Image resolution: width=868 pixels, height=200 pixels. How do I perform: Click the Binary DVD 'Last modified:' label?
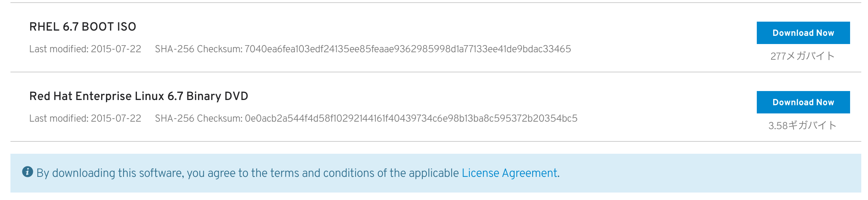pos(59,118)
